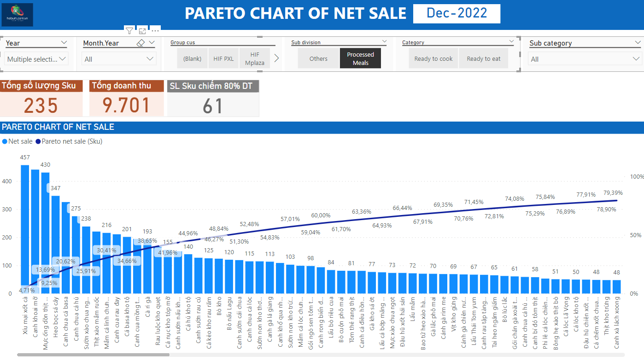Toggle the Others sub division filter

pos(318,58)
